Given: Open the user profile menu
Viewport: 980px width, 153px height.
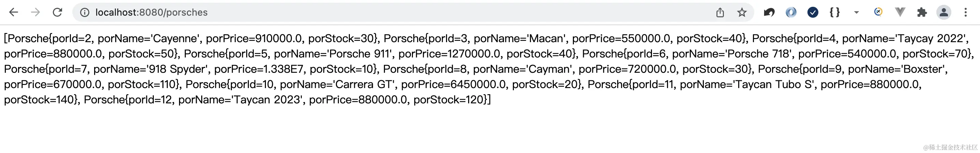Looking at the screenshot, I should (944, 13).
